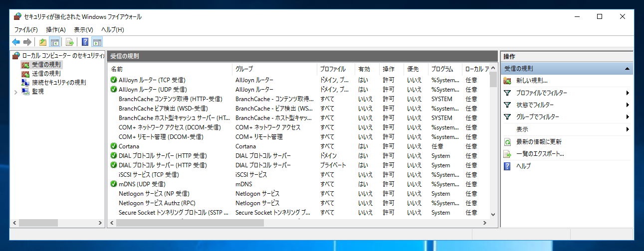Screen dimensions: 644x251
Task: Click the 新しい規則 icon in actions pane
Action: 508,81
